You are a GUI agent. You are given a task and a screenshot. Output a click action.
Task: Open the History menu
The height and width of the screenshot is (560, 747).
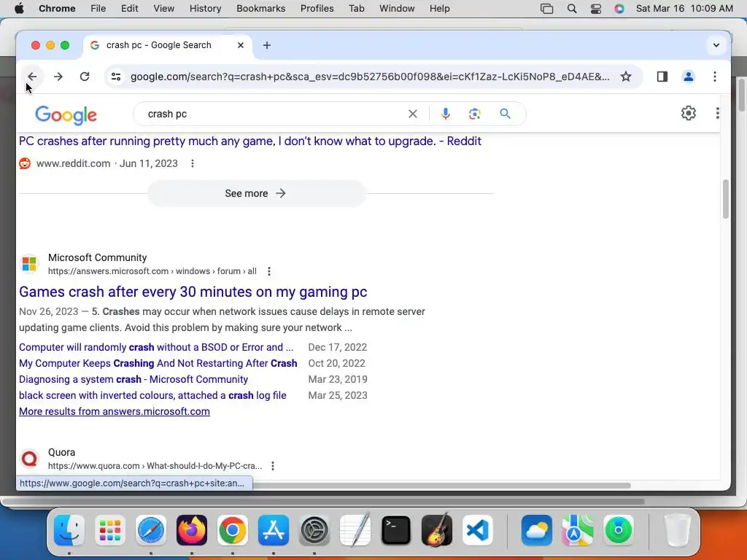[205, 9]
